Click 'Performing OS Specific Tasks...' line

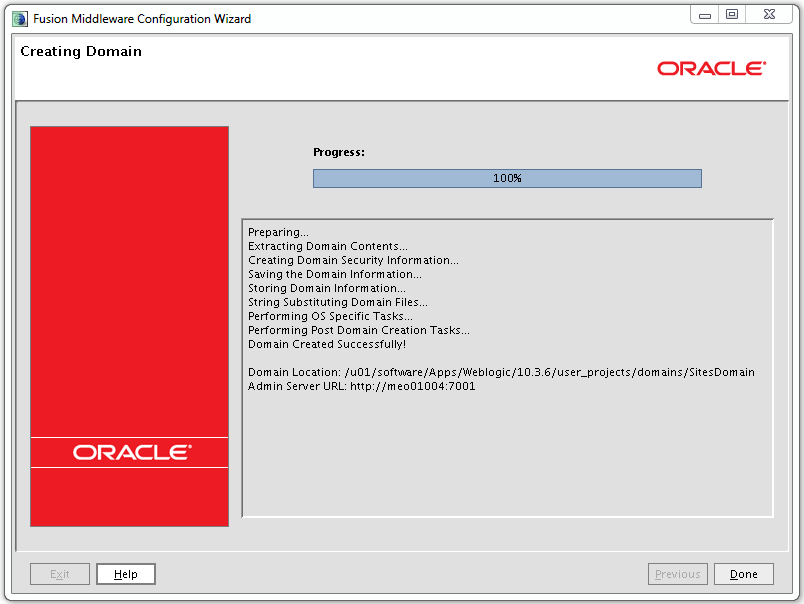pyautogui.click(x=330, y=316)
